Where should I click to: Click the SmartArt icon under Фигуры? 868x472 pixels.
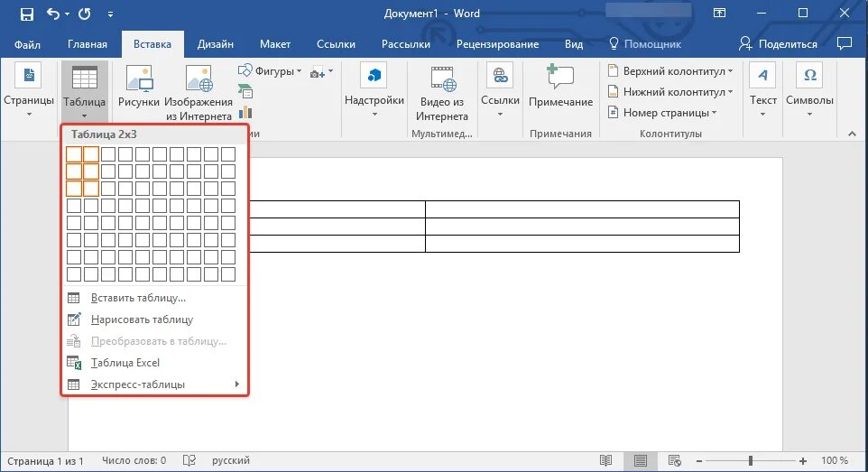click(245, 91)
